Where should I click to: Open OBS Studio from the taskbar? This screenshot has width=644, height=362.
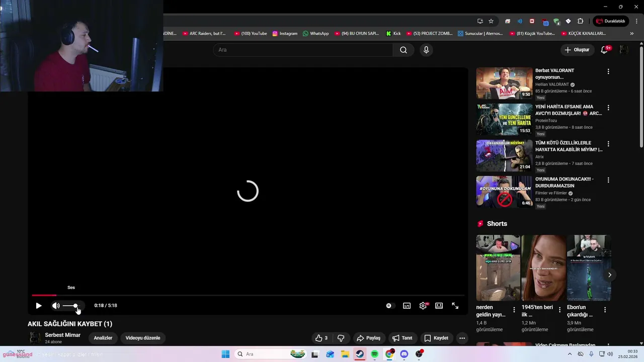(x=419, y=354)
